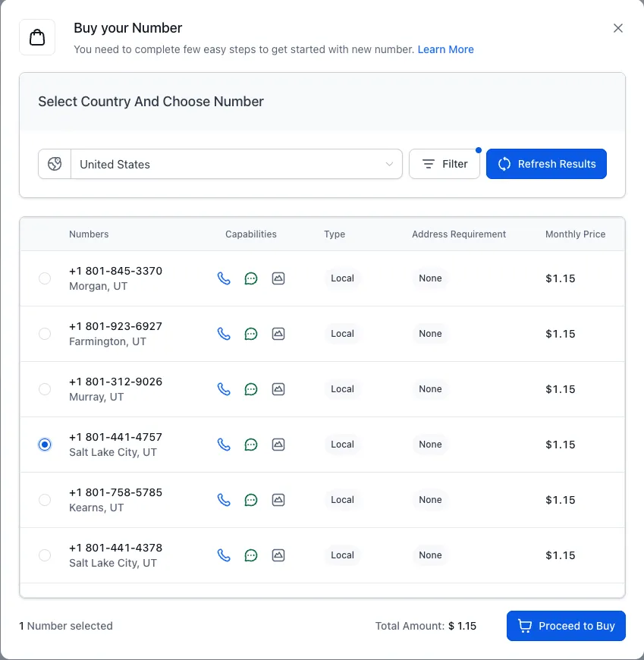The width and height of the screenshot is (644, 660).
Task: Click the globe icon beside country field
Action: (x=55, y=164)
